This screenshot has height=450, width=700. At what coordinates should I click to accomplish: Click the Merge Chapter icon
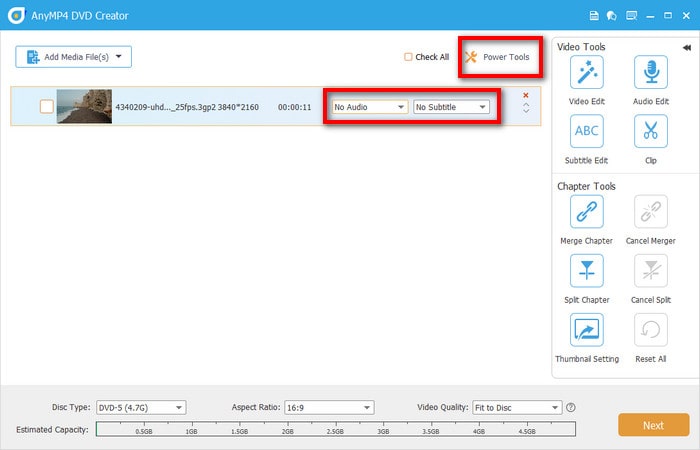585,212
